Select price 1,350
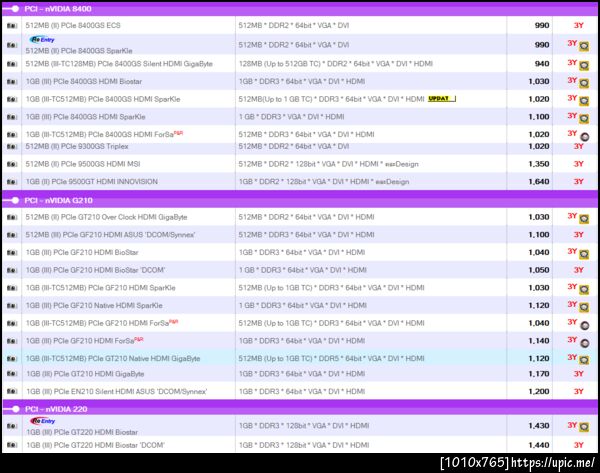 pyautogui.click(x=539, y=164)
